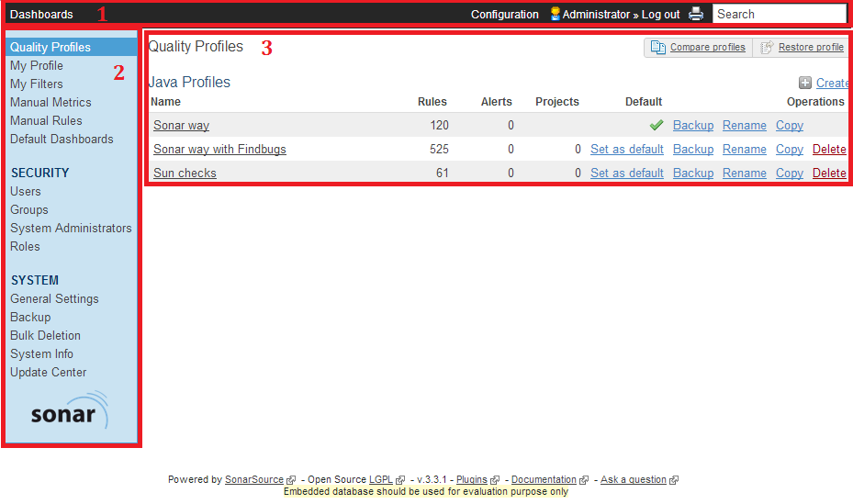Focus the Search input field
Viewport: 853px width, 504px height.
pyautogui.click(x=779, y=14)
